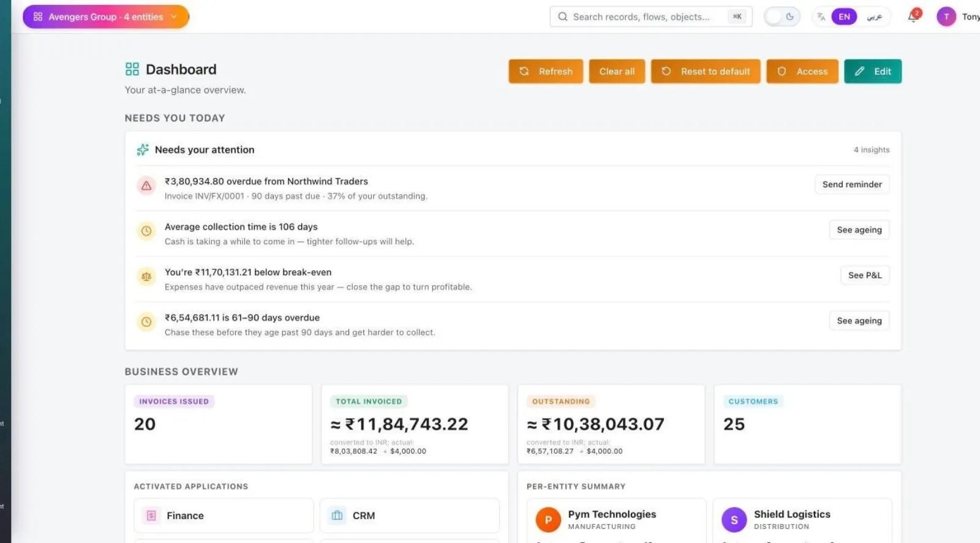Toggle the dark mode switch
Image resolution: width=980 pixels, height=543 pixels.
(782, 17)
